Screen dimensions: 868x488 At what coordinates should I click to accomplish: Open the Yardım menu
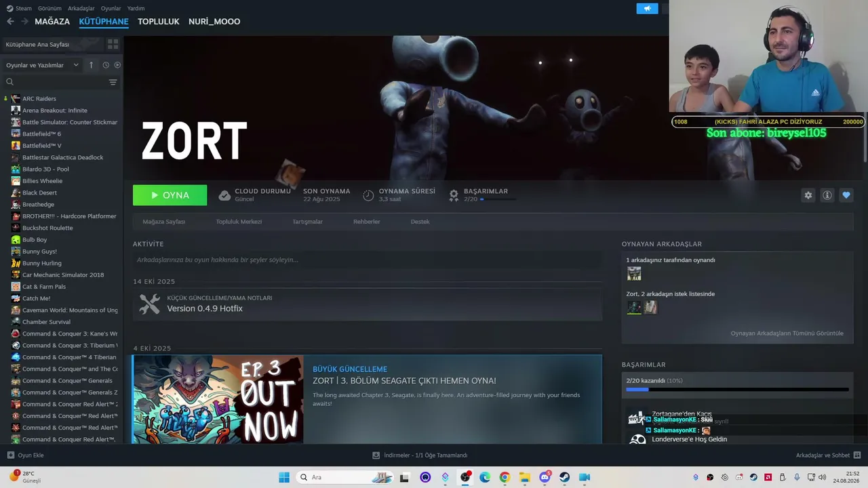pos(136,8)
